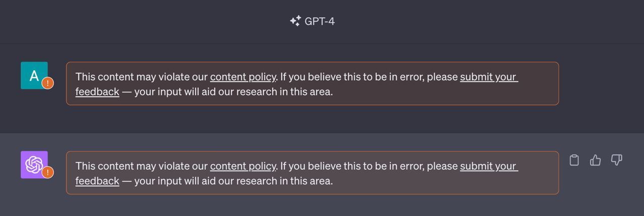Click warning badge on the ChatGPT avatar

(48, 173)
